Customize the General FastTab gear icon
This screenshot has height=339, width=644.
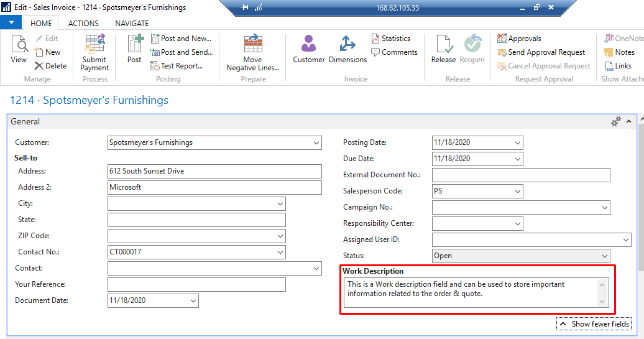(x=615, y=122)
